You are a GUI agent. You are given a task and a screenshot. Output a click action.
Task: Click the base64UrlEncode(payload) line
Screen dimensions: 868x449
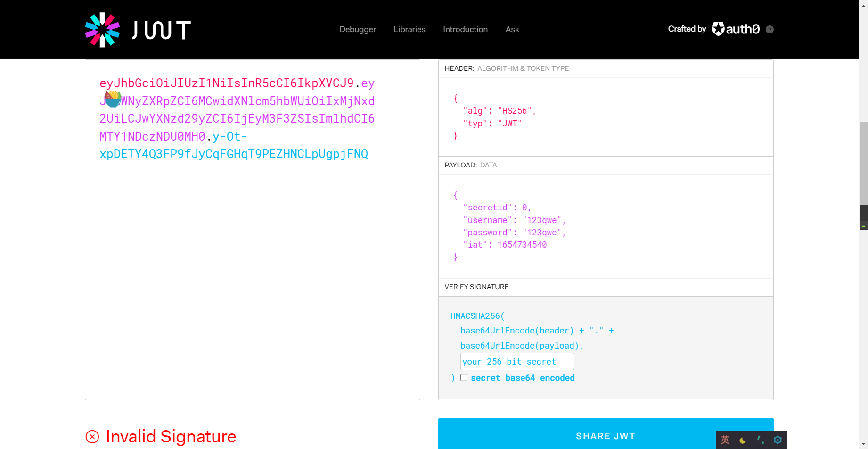(x=522, y=346)
